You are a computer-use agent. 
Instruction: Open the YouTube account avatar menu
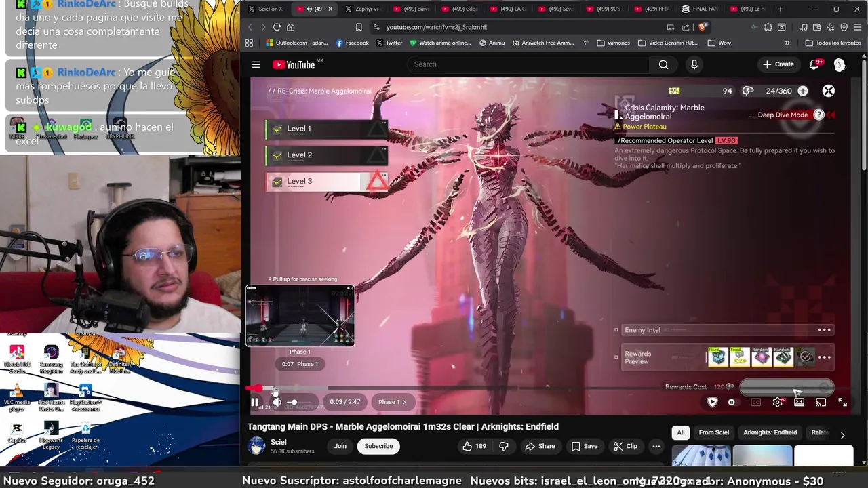click(x=840, y=64)
